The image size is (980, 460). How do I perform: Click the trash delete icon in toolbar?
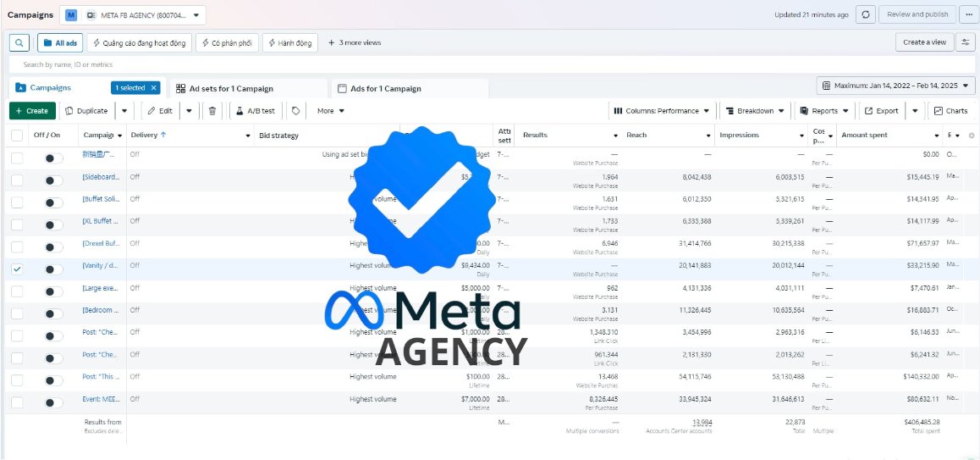212,111
